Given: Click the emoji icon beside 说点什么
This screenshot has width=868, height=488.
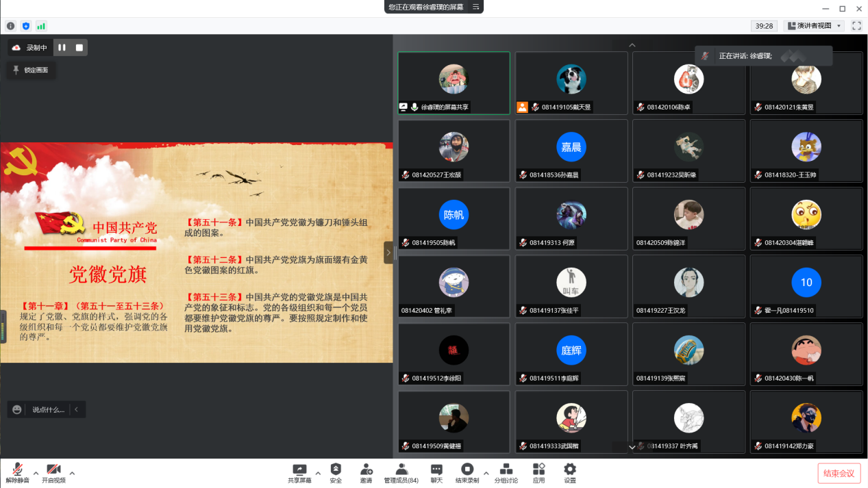Looking at the screenshot, I should [x=17, y=410].
